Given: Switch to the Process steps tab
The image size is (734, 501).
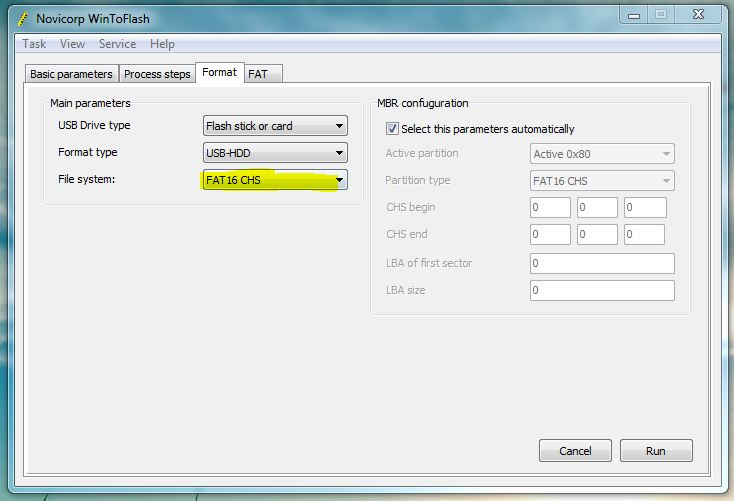Looking at the screenshot, I should pos(157,74).
